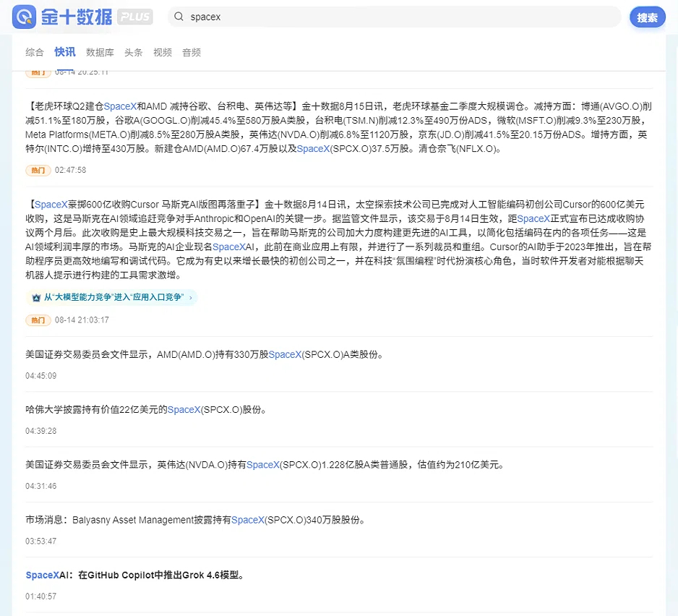Focus the search field containing 'spacex'
The height and width of the screenshot is (616, 678).
[394, 17]
